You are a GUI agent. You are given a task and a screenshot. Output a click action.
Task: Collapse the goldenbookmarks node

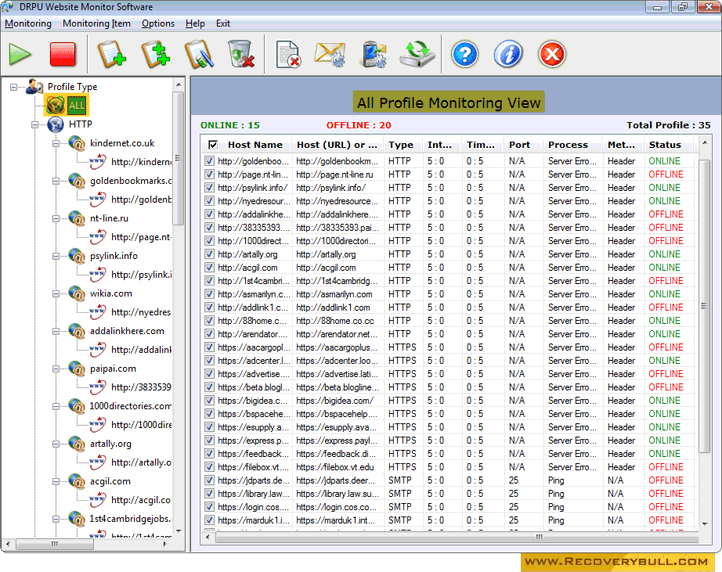point(56,181)
